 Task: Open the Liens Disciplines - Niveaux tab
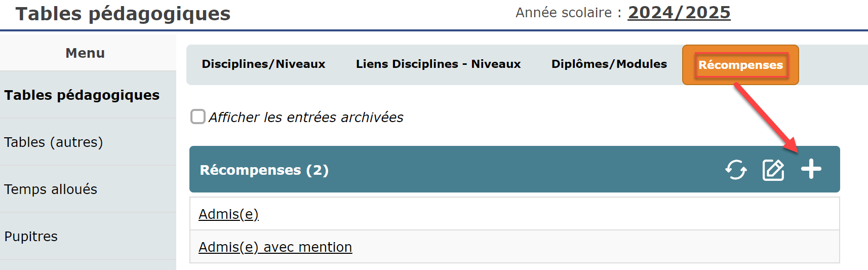(438, 64)
